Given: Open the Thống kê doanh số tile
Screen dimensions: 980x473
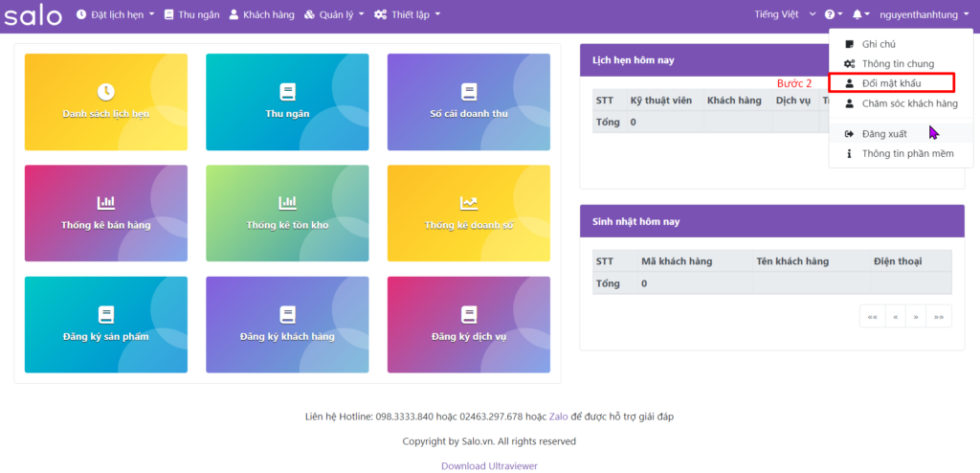Looking at the screenshot, I should tap(468, 214).
